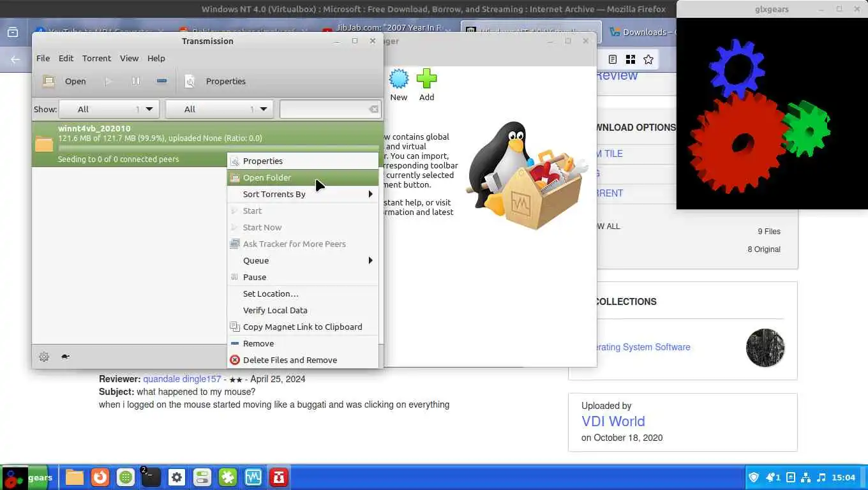Click the Open torrent toolbar button
This screenshot has width=868, height=490.
pyautogui.click(x=64, y=81)
